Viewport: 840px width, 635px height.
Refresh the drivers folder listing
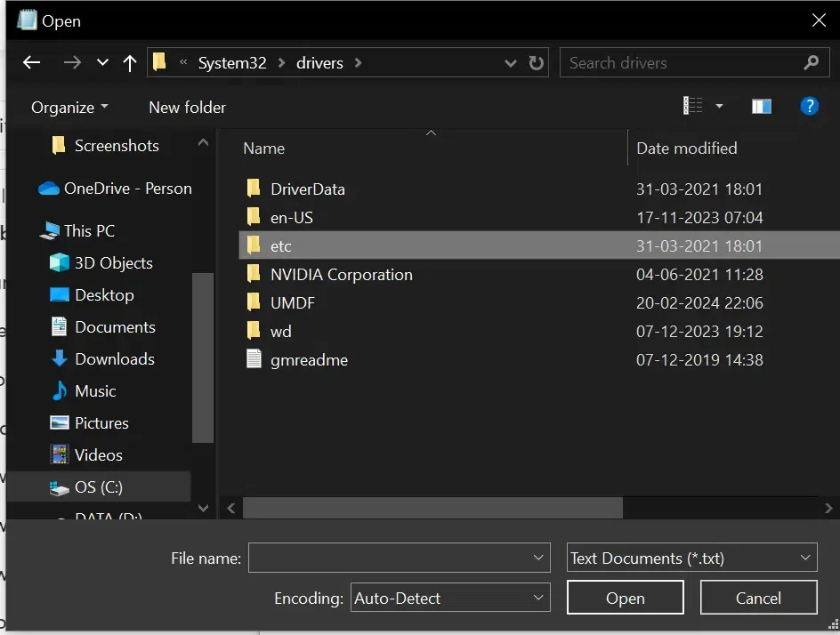click(536, 63)
